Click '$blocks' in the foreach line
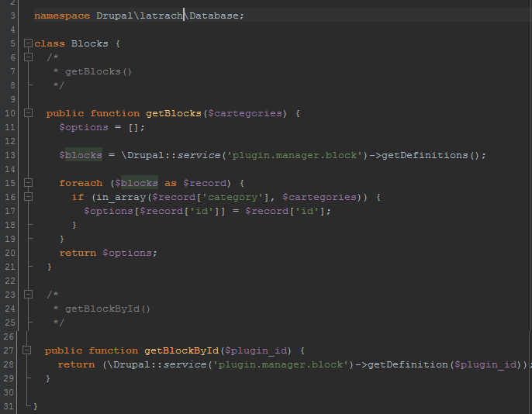 [136, 183]
